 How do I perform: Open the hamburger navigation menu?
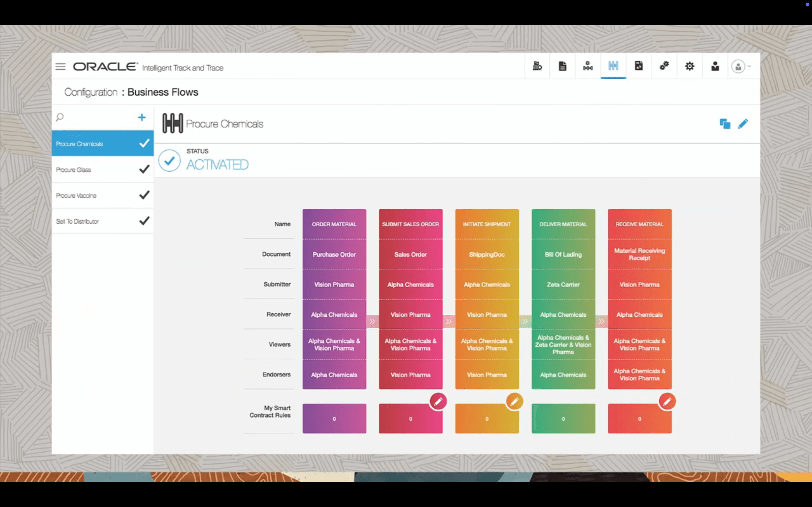click(x=60, y=67)
